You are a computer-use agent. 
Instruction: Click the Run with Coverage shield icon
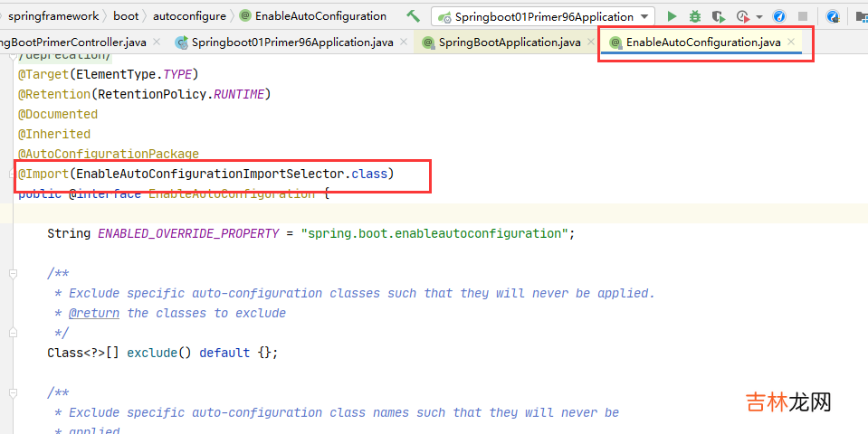point(718,16)
